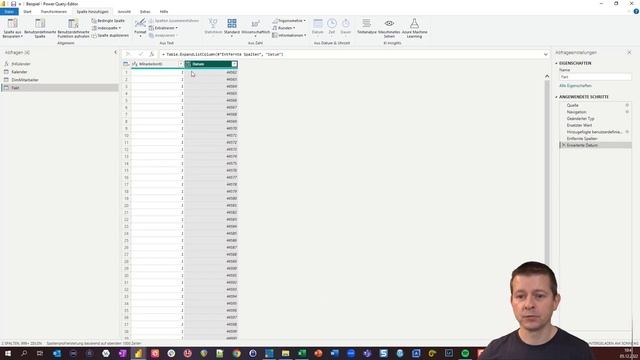The height and width of the screenshot is (360, 640).
Task: Open the Format text dropdown
Action: click(x=140, y=28)
